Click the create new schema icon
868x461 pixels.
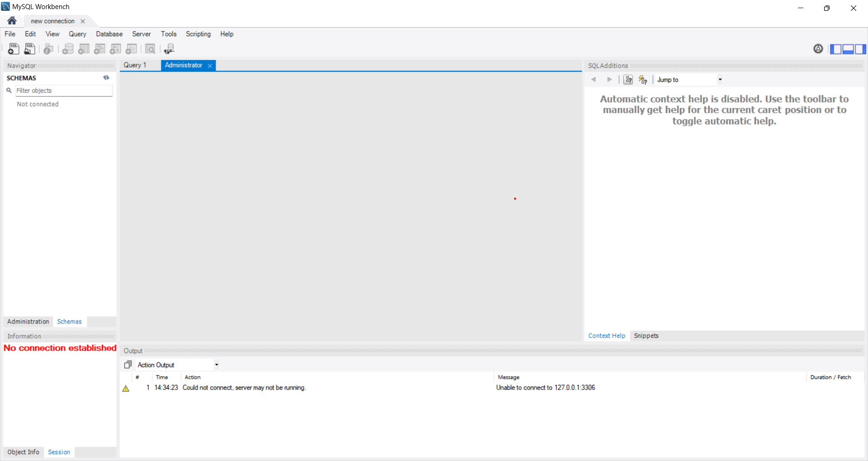point(68,49)
